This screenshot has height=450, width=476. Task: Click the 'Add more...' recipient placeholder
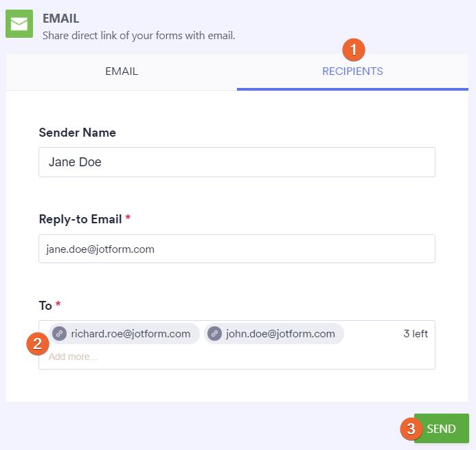73,357
